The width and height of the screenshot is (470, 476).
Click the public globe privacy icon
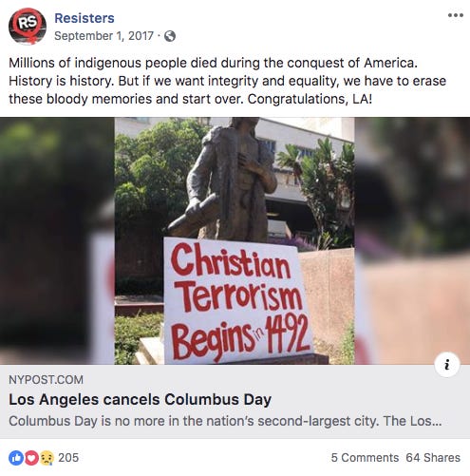coord(170,36)
